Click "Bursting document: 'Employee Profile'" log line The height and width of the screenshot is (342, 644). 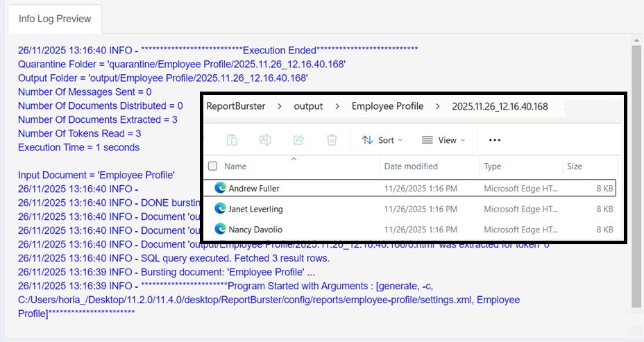(167, 272)
